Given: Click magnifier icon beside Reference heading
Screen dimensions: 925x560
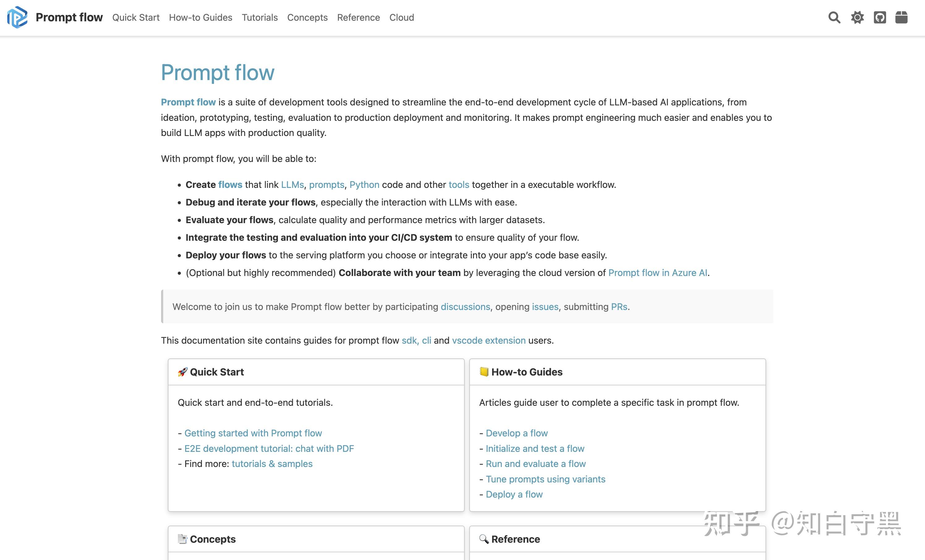Looking at the screenshot, I should [484, 539].
